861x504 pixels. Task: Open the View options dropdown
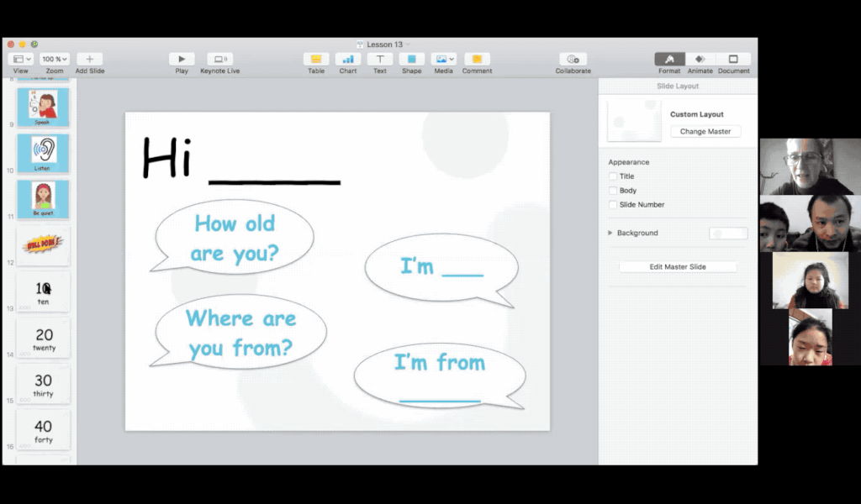20,58
